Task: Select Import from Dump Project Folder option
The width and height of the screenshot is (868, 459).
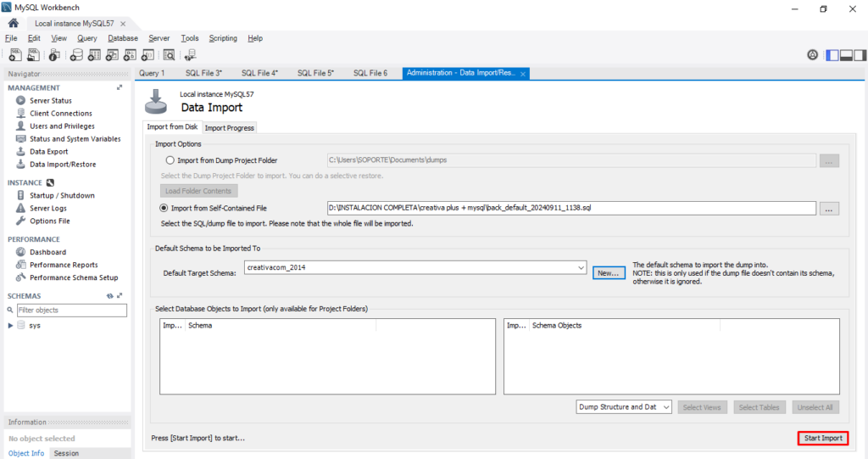Action: (170, 160)
